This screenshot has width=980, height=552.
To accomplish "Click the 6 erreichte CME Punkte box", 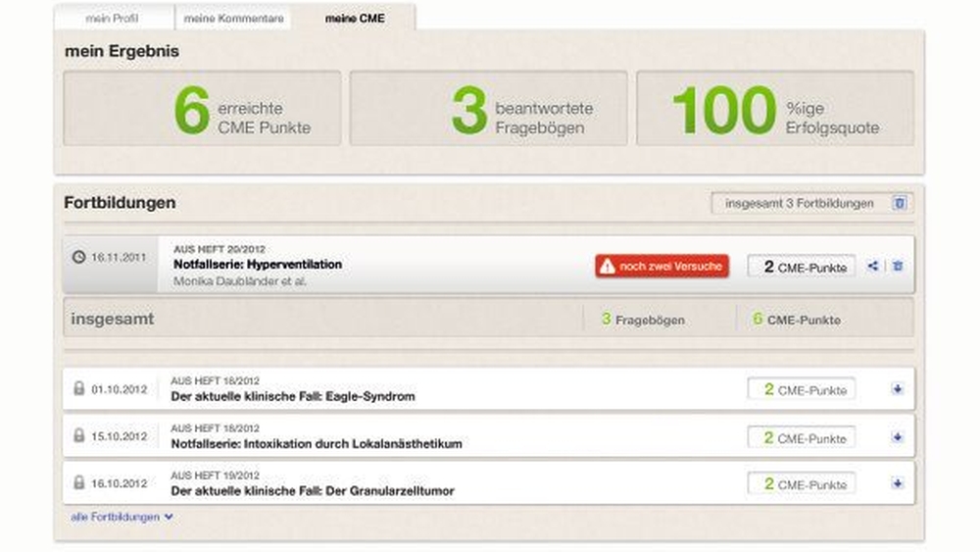I will [202, 108].
